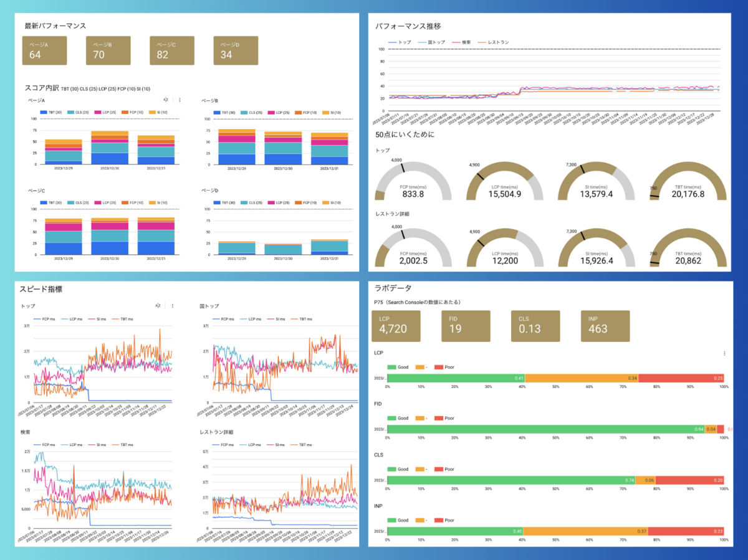Open the three-dot menu on the ページA chart
This screenshot has height=560, width=748.
[x=180, y=100]
